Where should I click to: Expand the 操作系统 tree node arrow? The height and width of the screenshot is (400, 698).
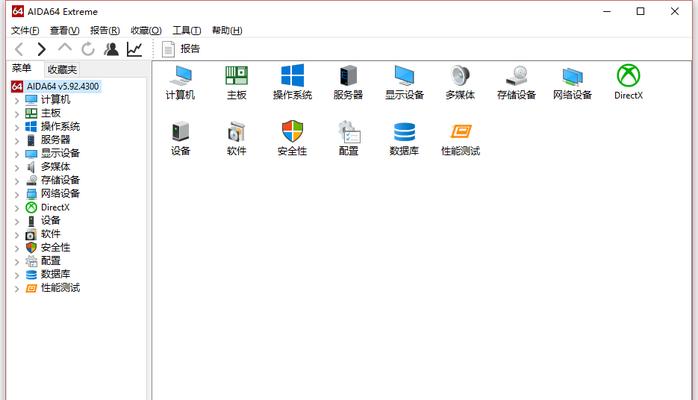tap(17, 127)
